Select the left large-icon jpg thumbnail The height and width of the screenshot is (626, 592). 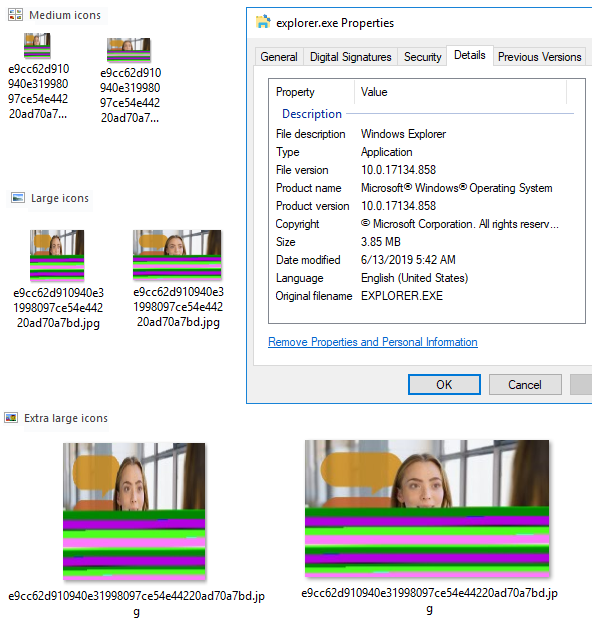coord(57,255)
